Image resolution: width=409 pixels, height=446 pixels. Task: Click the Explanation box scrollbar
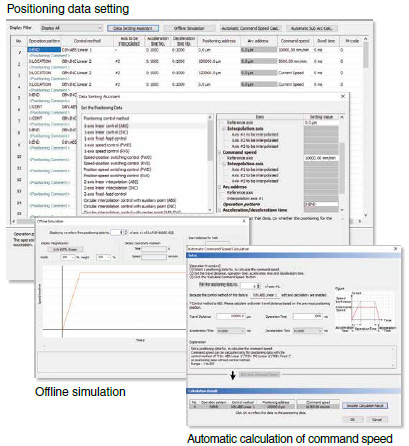[394, 357]
